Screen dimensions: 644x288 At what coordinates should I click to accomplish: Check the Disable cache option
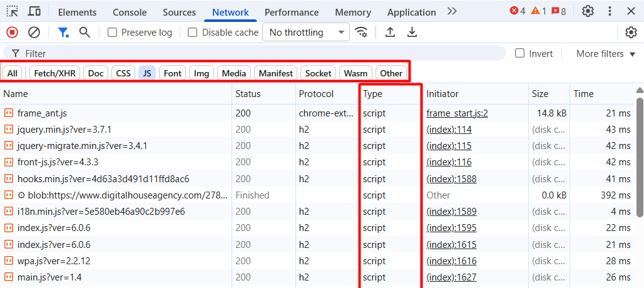(193, 33)
